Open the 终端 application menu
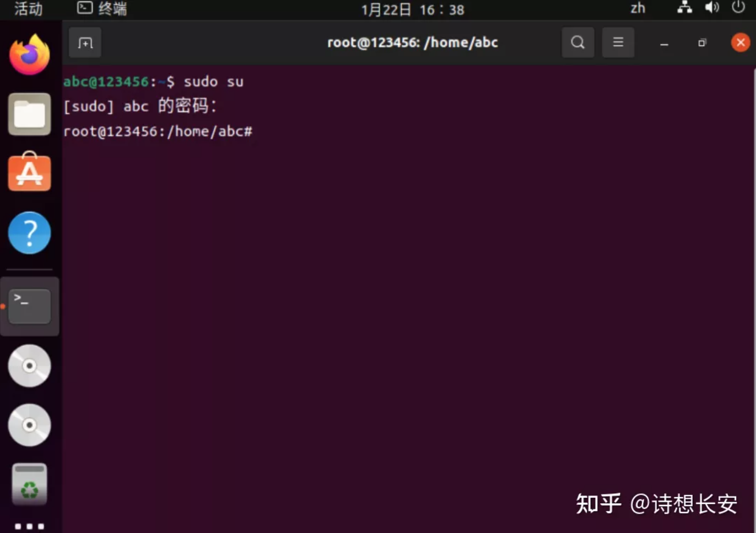Viewport: 756px width, 533px height. click(101, 9)
